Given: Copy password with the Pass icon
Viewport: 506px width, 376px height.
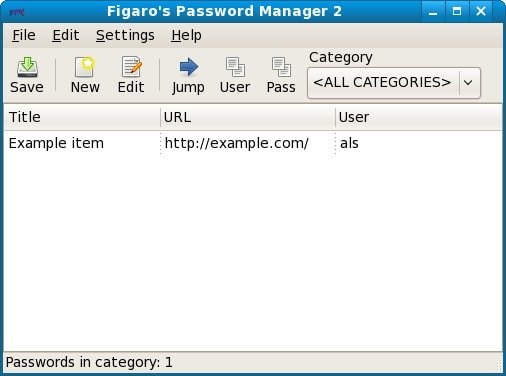Looking at the screenshot, I should (281, 67).
